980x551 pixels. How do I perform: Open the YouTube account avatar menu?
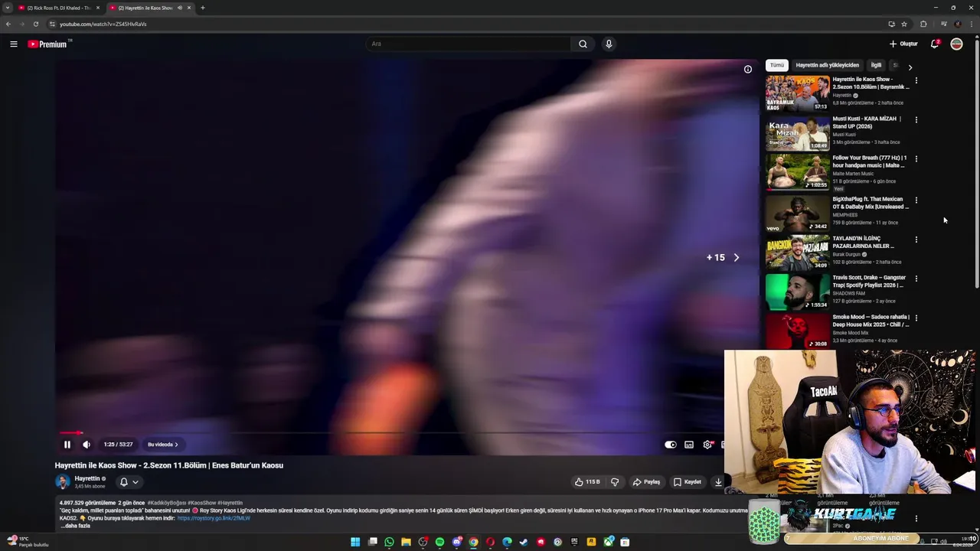click(x=956, y=44)
